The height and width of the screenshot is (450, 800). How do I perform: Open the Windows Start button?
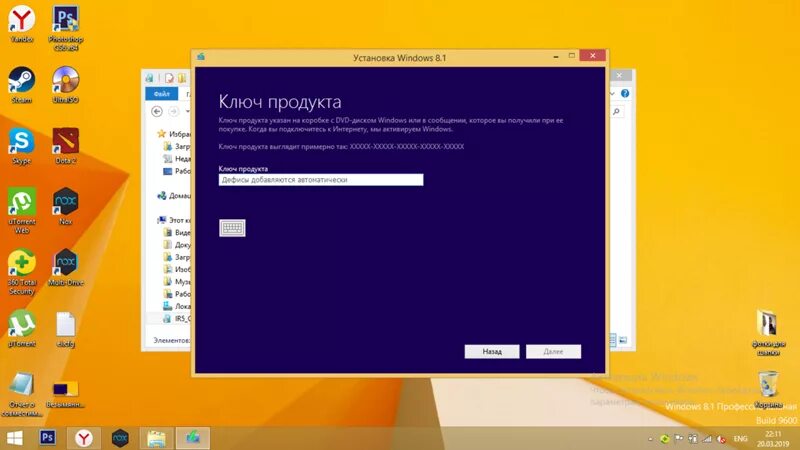tap(15, 438)
